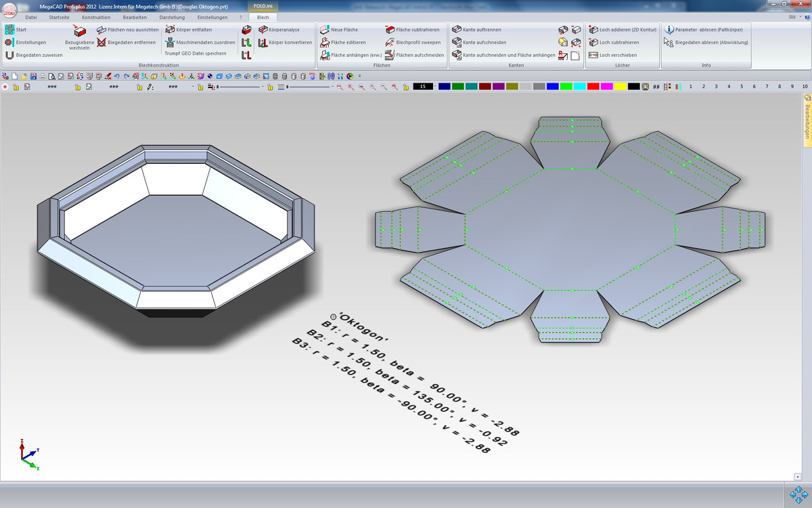Click Fläche subtrahieren
Image resolution: width=812 pixels, height=508 pixels.
coord(413,30)
